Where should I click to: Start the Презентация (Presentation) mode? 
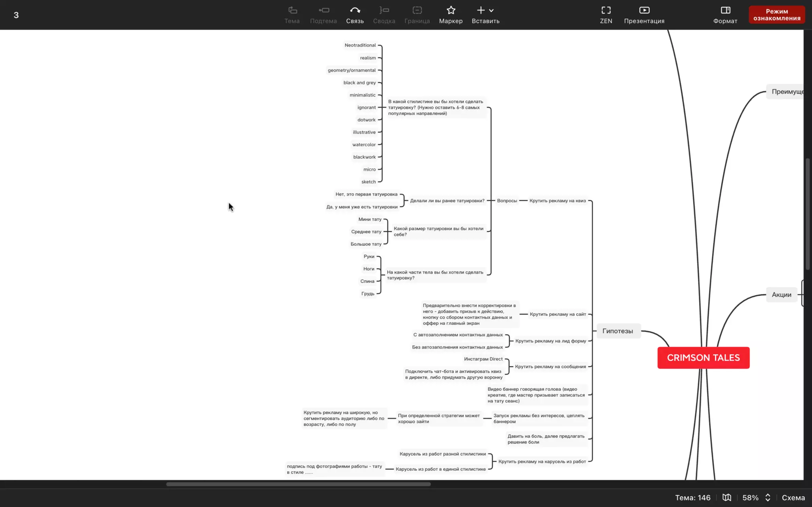(644, 11)
